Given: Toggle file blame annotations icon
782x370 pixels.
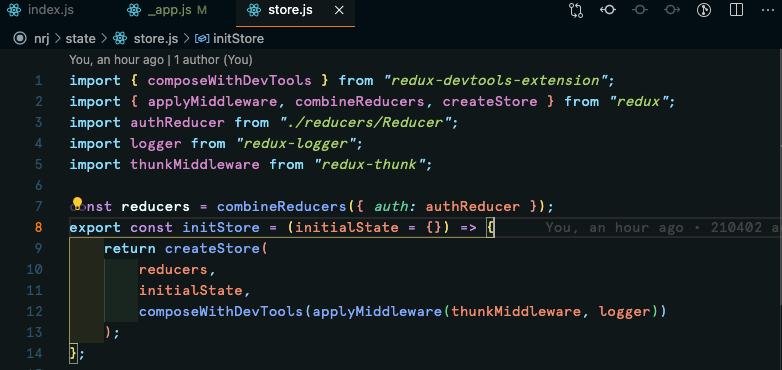Looking at the screenshot, I should tap(704, 10).
